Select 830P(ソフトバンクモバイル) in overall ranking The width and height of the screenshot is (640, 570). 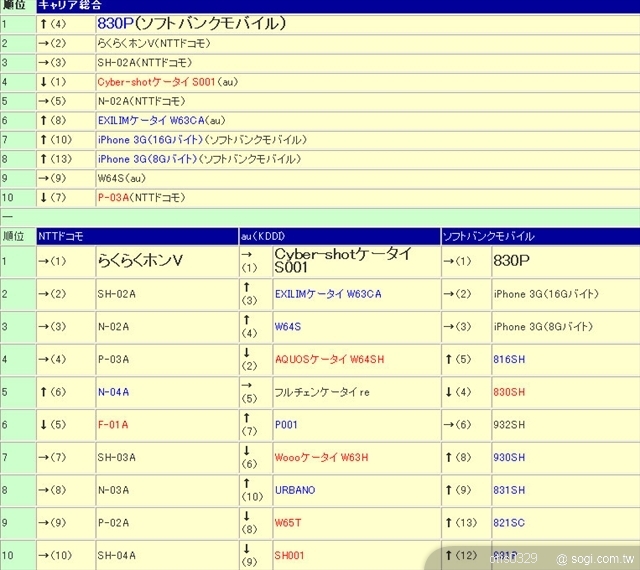pyautogui.click(x=191, y=24)
